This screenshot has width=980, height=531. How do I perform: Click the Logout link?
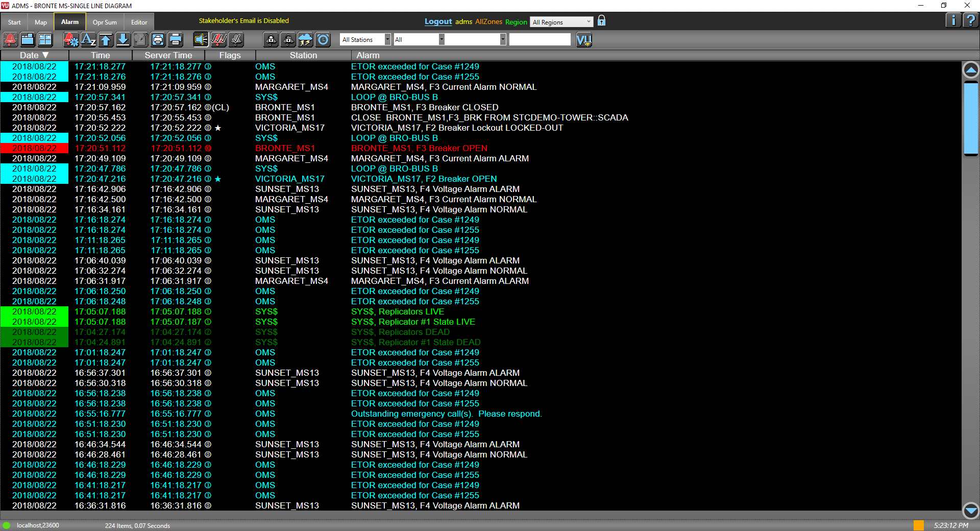tap(438, 21)
